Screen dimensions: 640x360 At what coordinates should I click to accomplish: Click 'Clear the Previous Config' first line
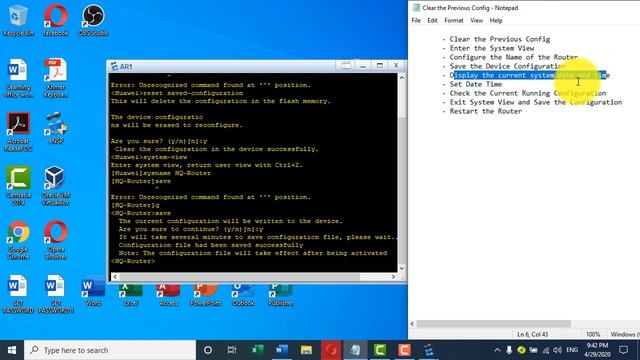(x=500, y=39)
